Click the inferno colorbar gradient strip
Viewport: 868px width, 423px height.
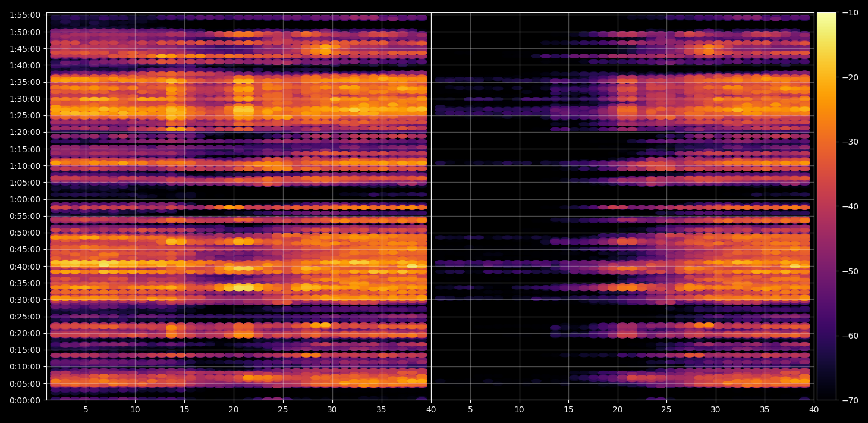(826, 206)
